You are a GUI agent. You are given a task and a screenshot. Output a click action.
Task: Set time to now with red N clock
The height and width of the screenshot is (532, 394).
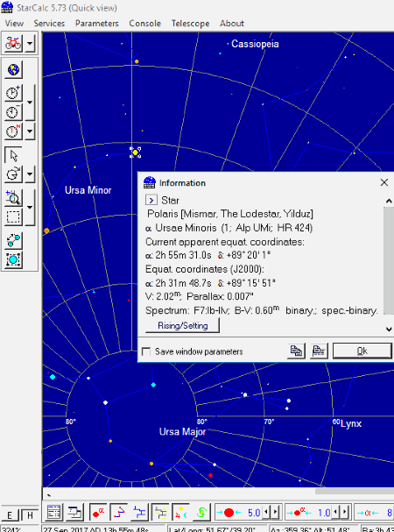coord(13,131)
